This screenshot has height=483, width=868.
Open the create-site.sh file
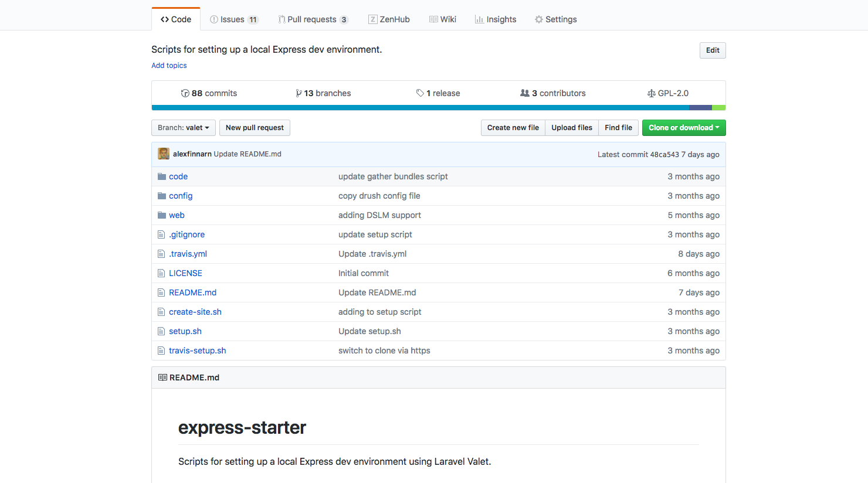coord(195,312)
